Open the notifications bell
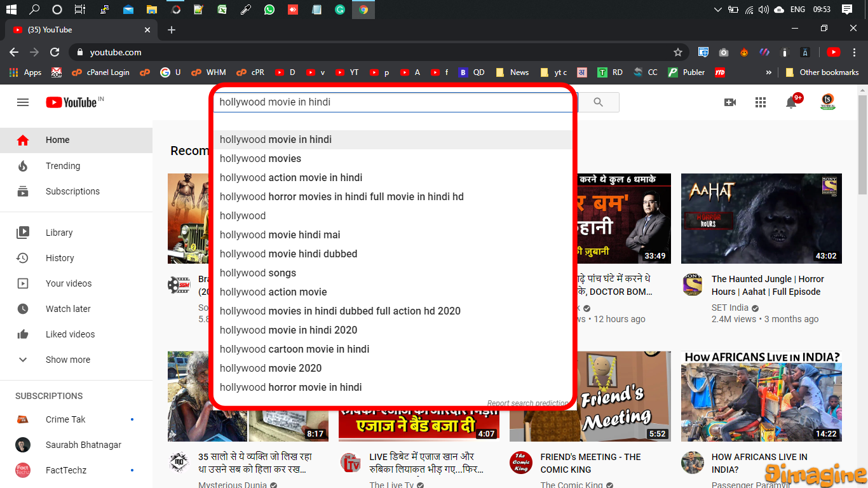The image size is (868, 488). pos(790,102)
